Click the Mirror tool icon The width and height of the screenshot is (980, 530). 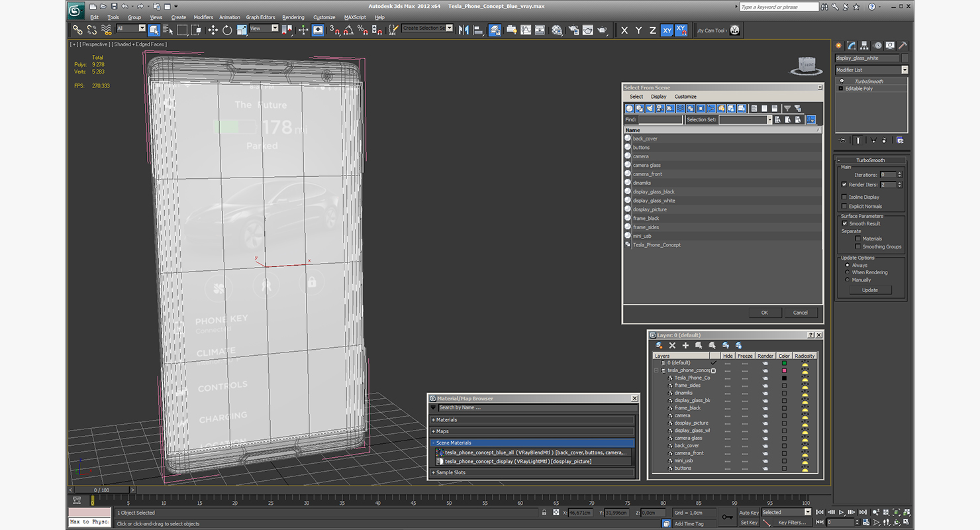pos(464,30)
